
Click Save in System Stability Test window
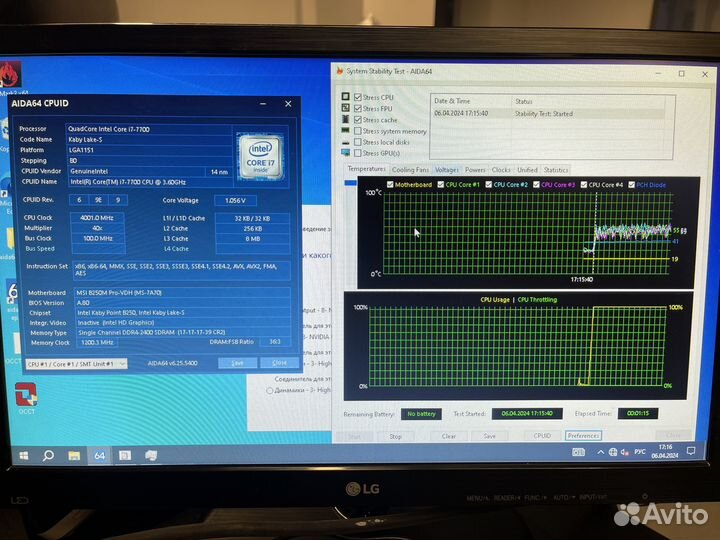489,436
